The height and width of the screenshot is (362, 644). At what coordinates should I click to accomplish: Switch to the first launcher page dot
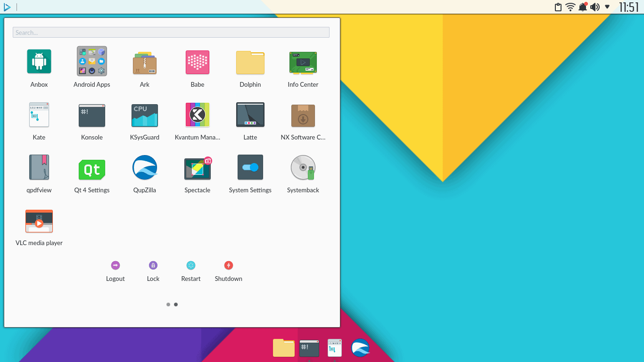tap(168, 304)
